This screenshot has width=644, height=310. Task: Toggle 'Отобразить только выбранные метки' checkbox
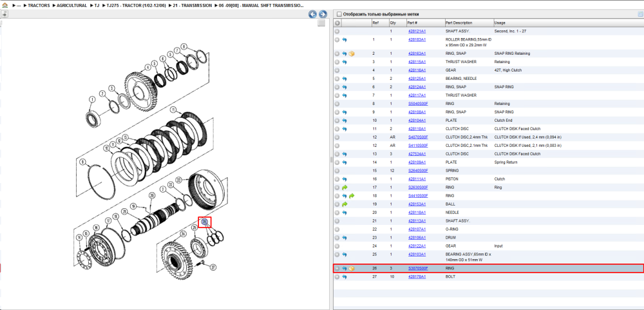339,14
